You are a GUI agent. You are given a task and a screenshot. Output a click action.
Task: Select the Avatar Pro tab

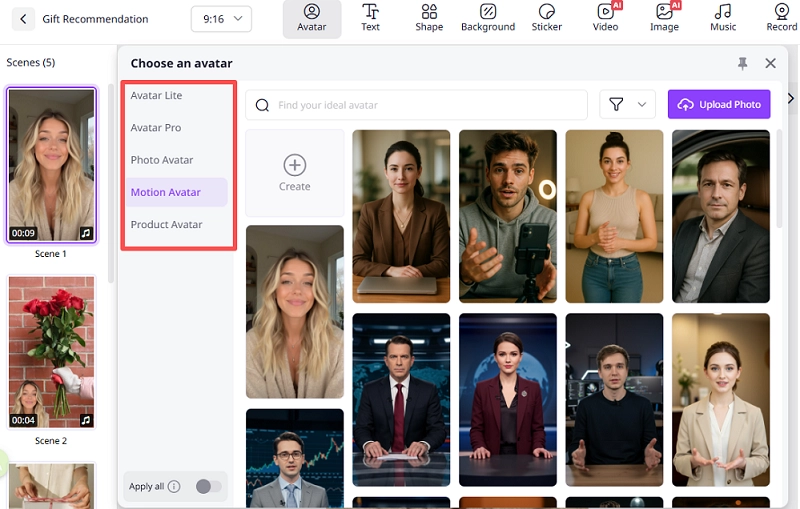pyautogui.click(x=177, y=128)
